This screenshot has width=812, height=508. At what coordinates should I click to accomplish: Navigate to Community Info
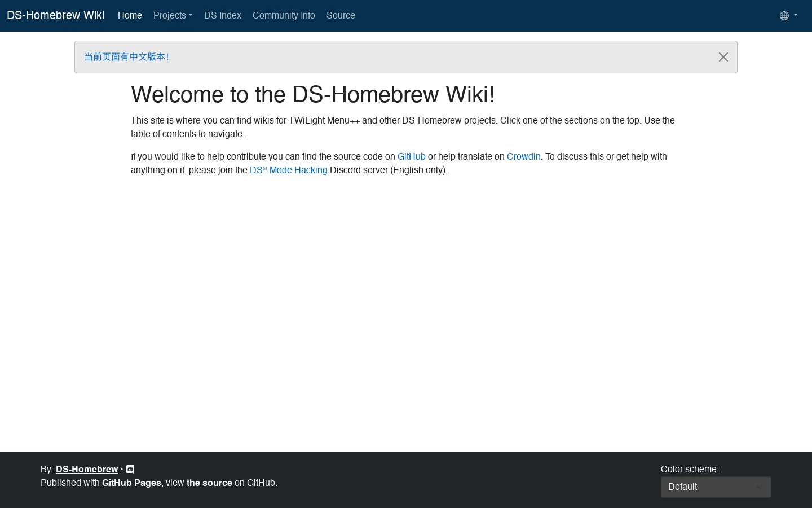[x=284, y=16]
